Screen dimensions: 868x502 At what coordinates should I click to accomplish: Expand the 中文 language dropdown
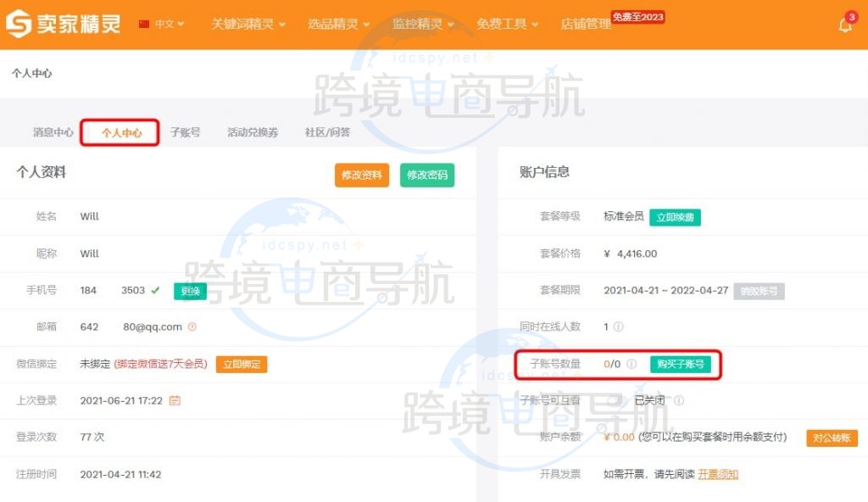(163, 25)
